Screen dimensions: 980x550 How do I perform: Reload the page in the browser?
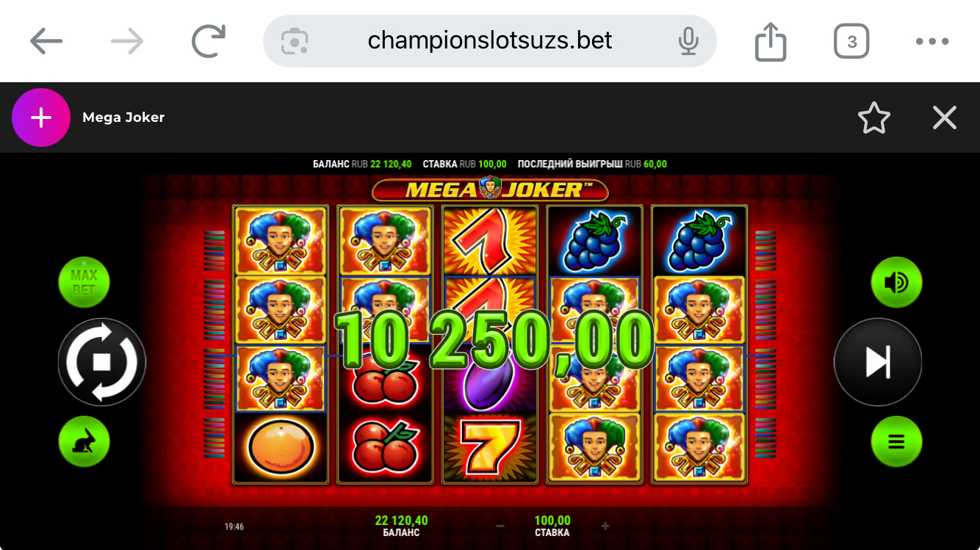tap(208, 42)
